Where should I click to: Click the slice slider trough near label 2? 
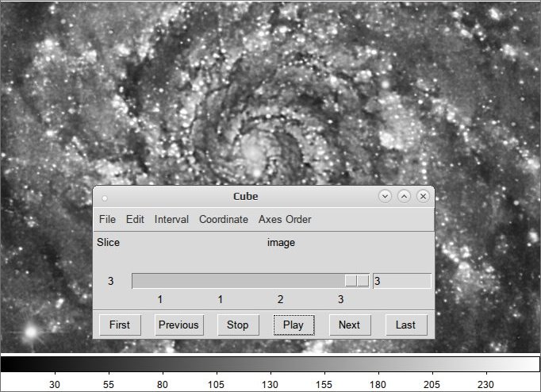click(280, 281)
